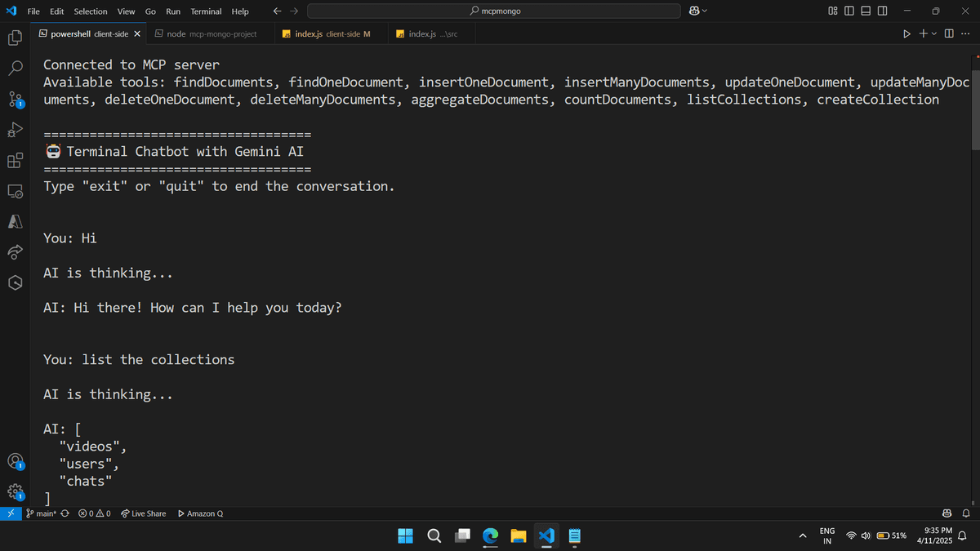This screenshot has height=551, width=980.
Task: Split the editor with split icon
Action: click(949, 34)
